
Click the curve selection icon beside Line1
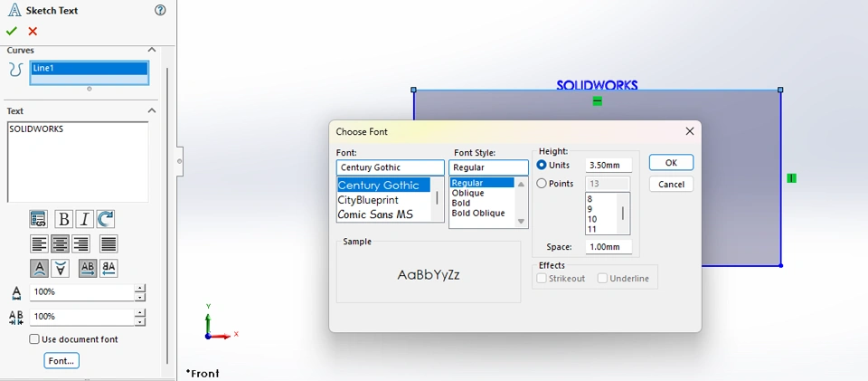click(x=15, y=69)
